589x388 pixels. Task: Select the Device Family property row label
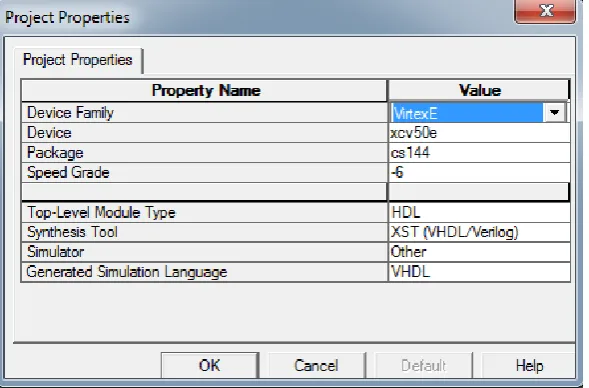pos(70,113)
